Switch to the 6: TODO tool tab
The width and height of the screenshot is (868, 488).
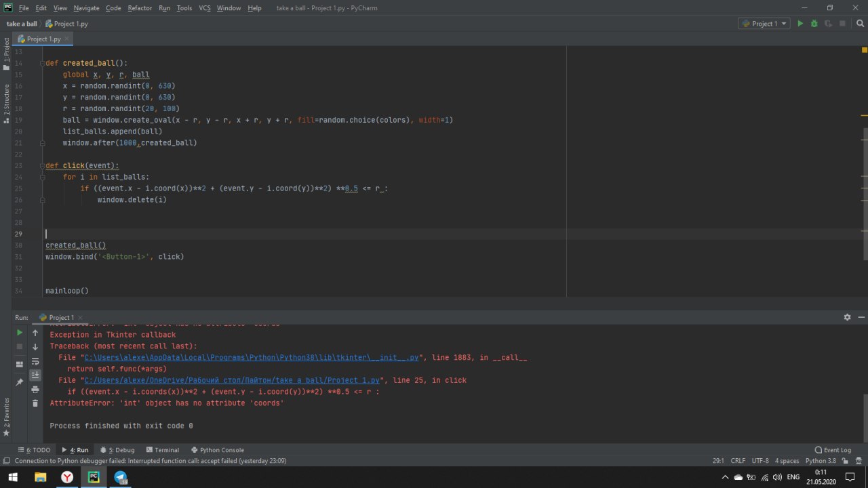35,449
